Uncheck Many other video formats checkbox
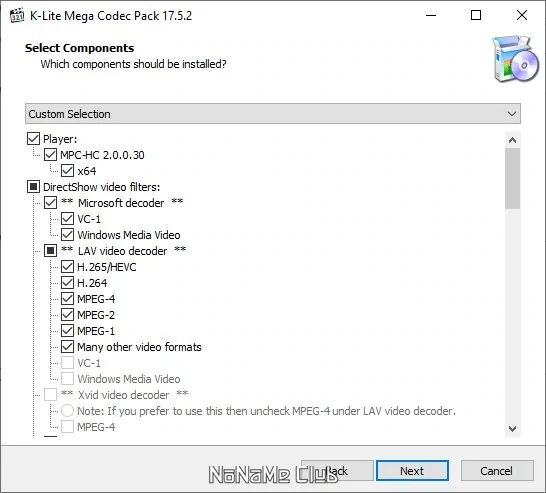The width and height of the screenshot is (546, 493). coord(67,347)
